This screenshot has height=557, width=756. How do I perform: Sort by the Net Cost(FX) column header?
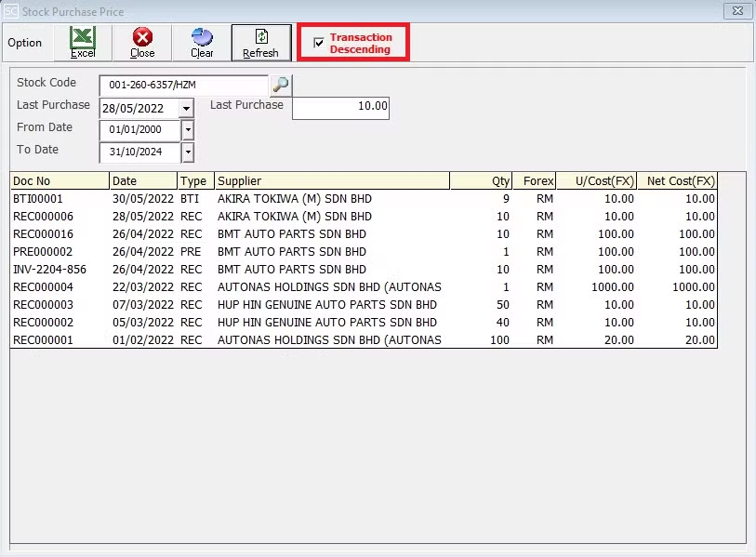tap(677, 180)
